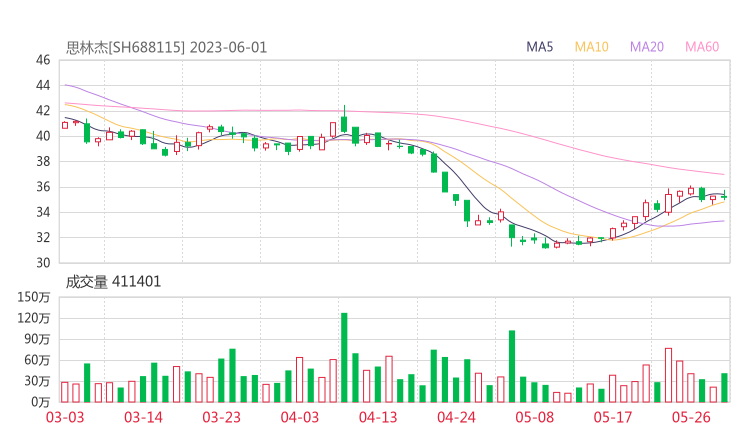This screenshot has width=740, height=440.
Task: Click the price axis value 32
Action: click(x=43, y=237)
